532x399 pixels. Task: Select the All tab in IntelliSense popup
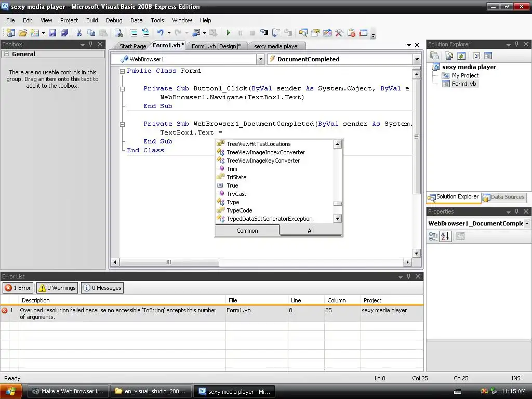point(310,231)
